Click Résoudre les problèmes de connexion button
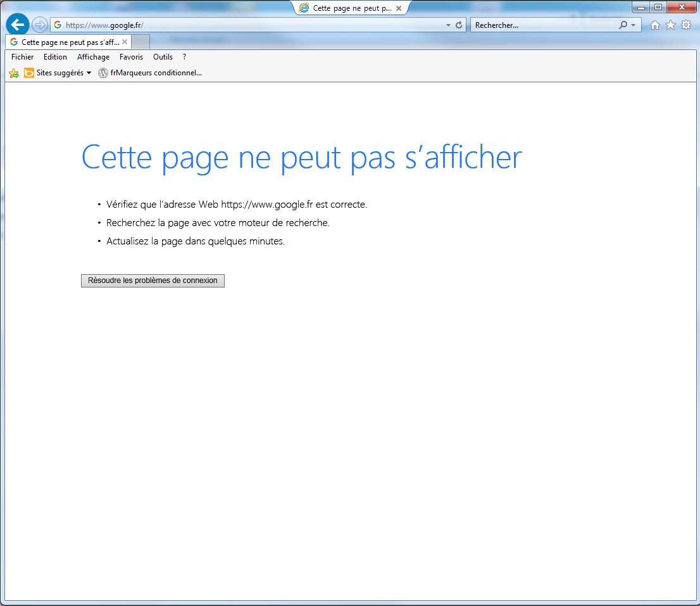 [153, 281]
